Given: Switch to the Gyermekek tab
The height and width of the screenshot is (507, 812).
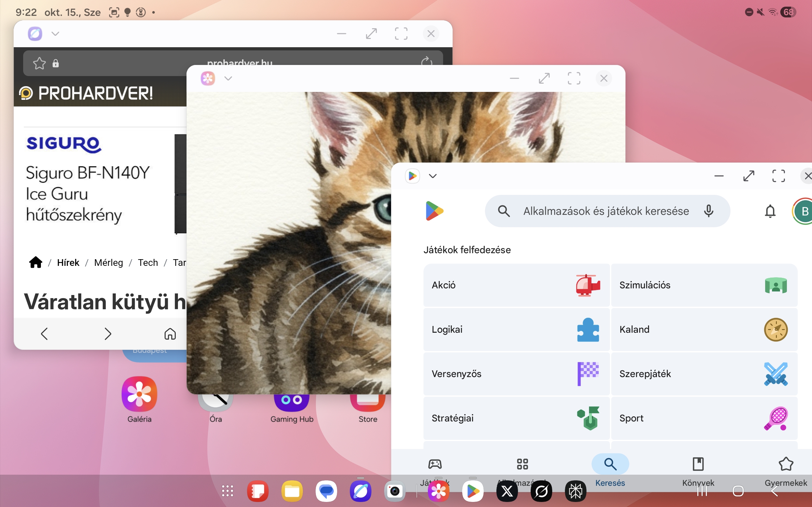Looking at the screenshot, I should point(785,464).
